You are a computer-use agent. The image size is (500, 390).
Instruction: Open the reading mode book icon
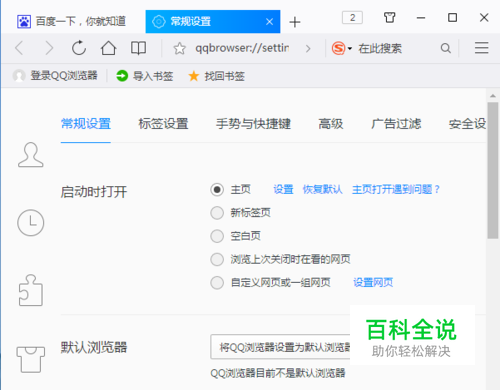138,48
